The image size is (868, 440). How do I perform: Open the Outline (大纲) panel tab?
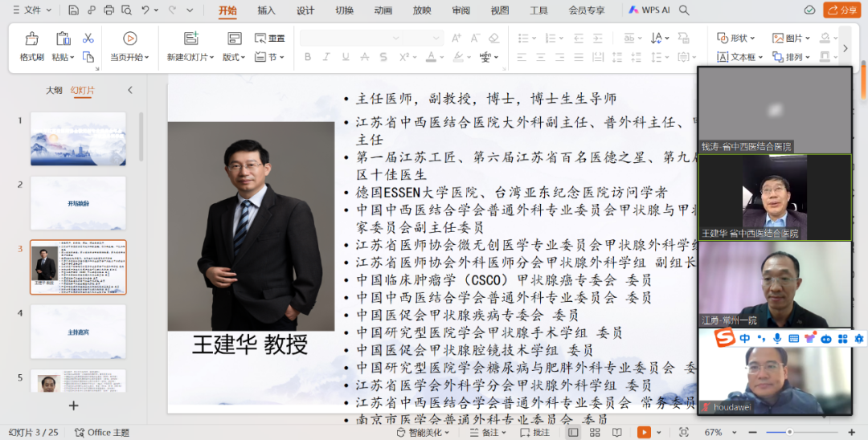tap(54, 91)
